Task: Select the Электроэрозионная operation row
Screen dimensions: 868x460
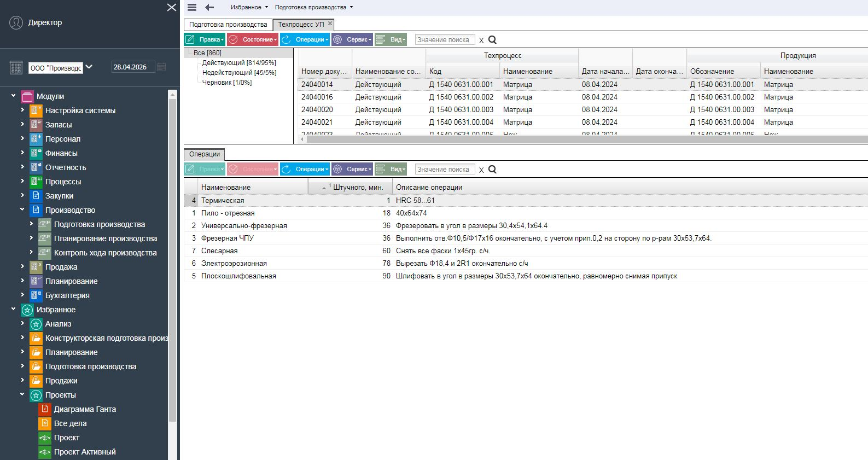Action: pos(526,263)
